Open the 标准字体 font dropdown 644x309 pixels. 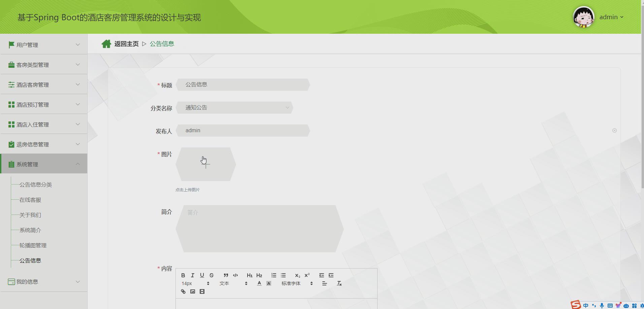point(297,283)
